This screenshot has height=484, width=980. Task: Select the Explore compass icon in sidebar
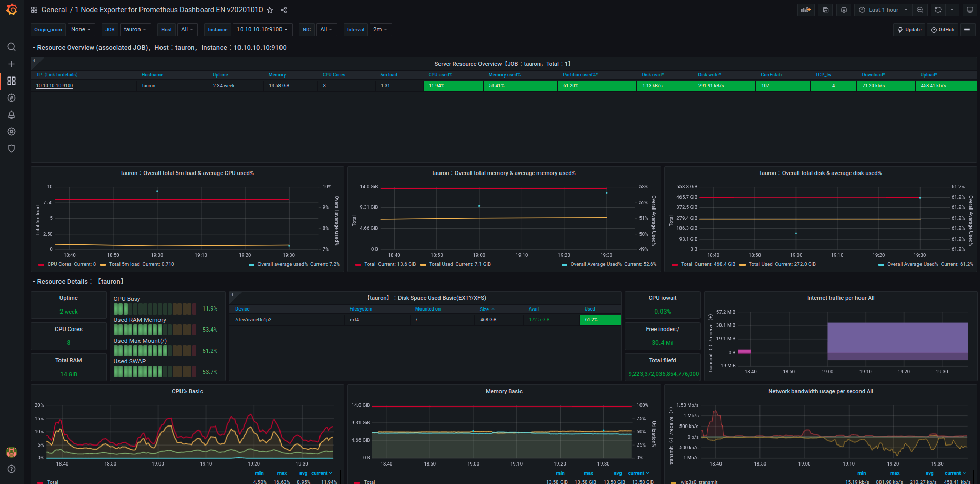11,98
